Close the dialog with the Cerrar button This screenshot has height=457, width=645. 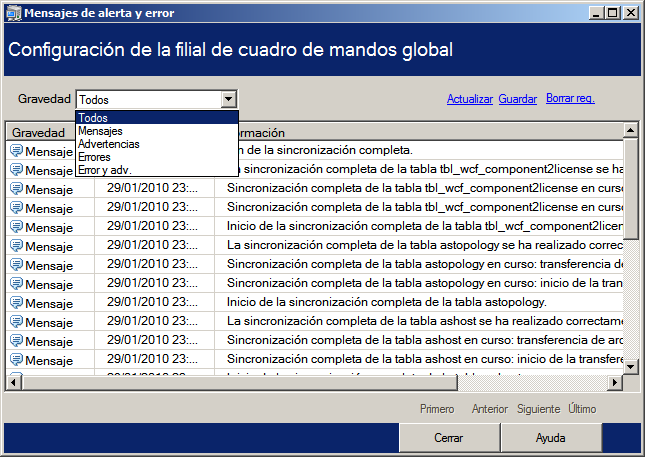(x=449, y=438)
